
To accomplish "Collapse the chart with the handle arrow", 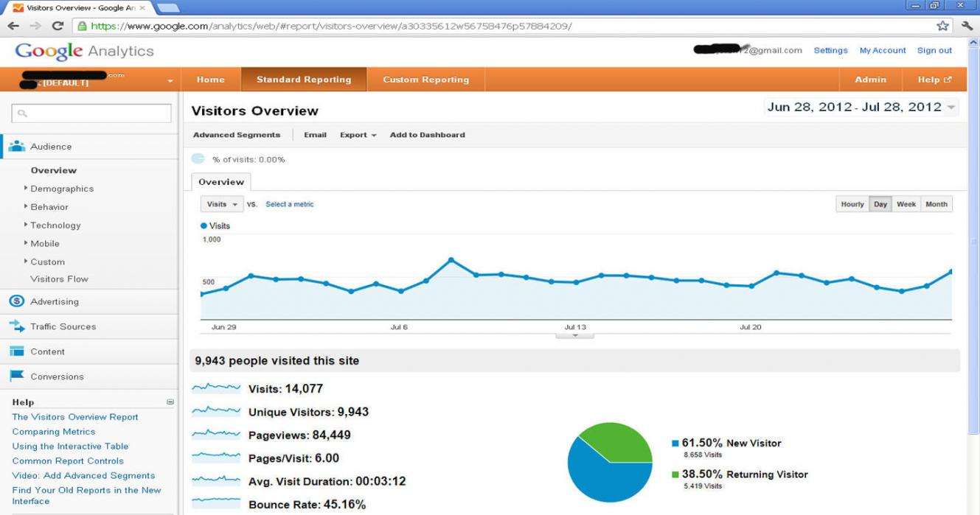I will 574,335.
